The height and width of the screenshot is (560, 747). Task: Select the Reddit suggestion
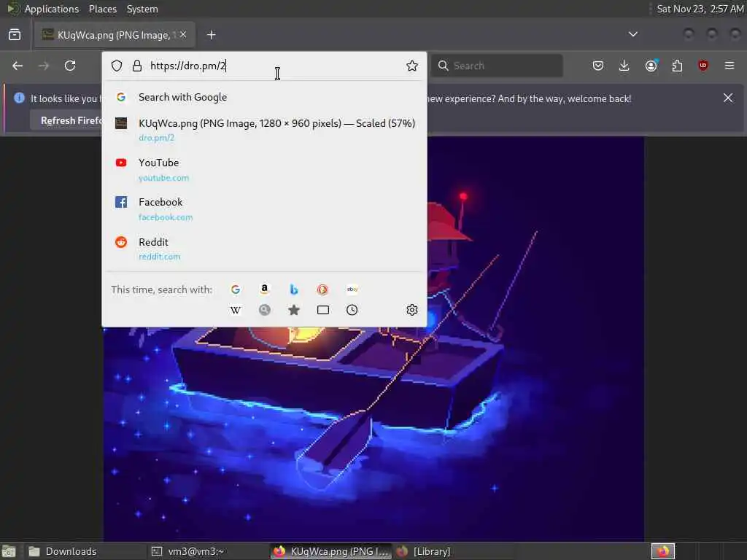[264, 249]
